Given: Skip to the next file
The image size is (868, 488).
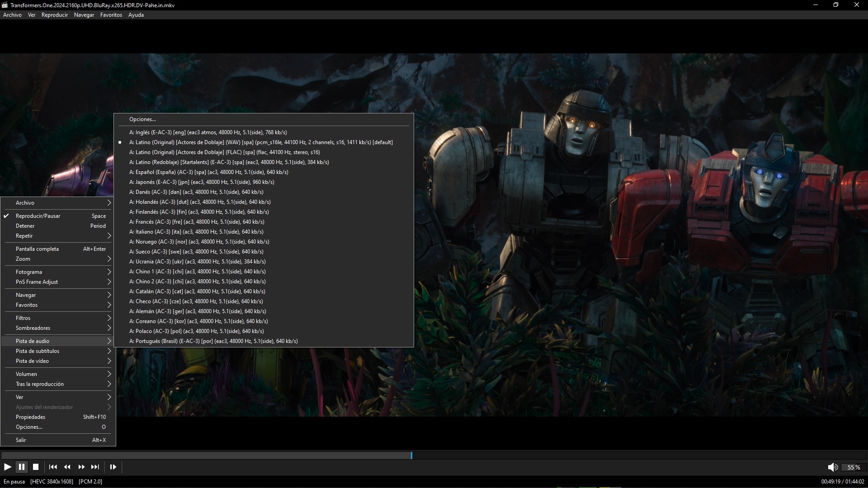Looking at the screenshot, I should [95, 467].
